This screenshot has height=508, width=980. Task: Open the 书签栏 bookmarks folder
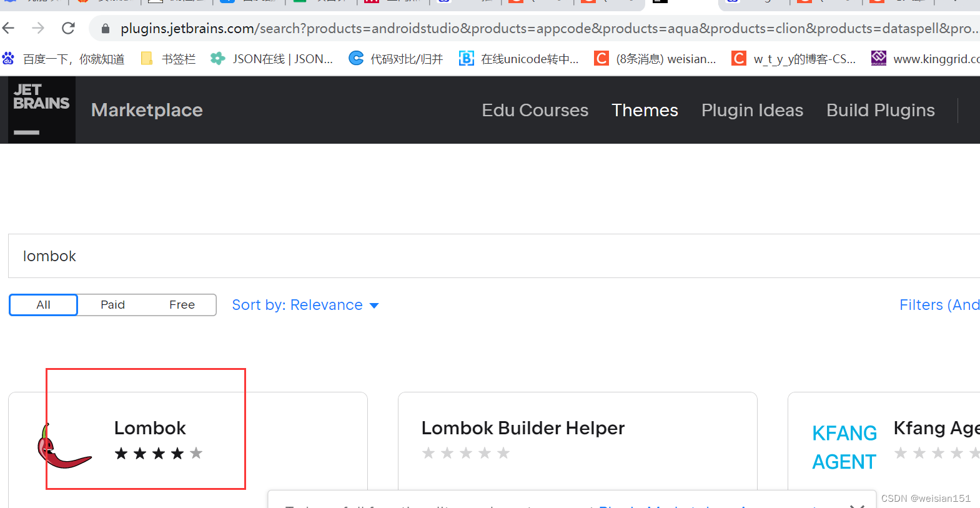click(x=169, y=59)
